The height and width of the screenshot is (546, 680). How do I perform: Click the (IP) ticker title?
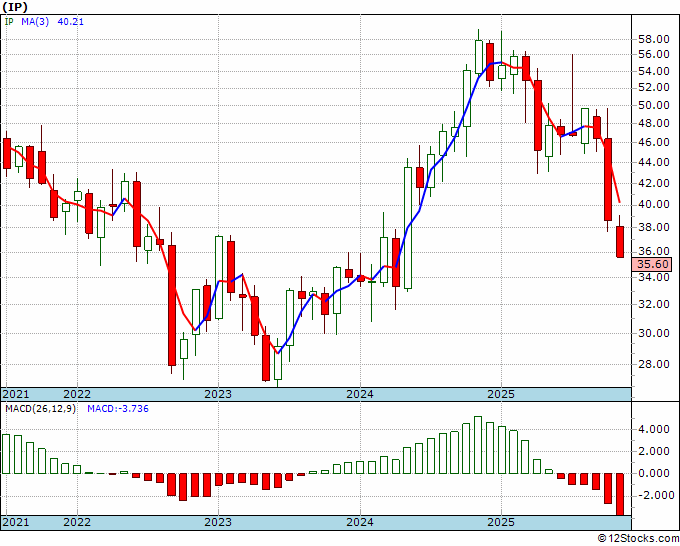click(15, 7)
